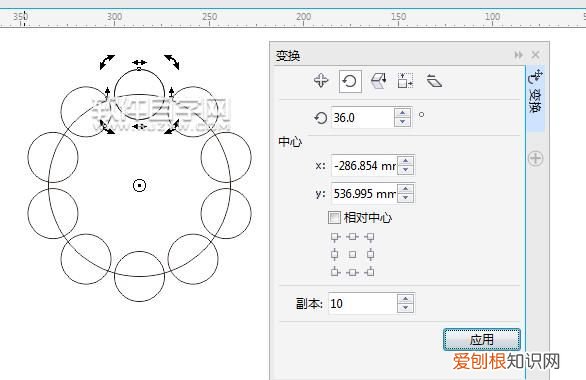Add a docker with the plus icon

(x=535, y=159)
